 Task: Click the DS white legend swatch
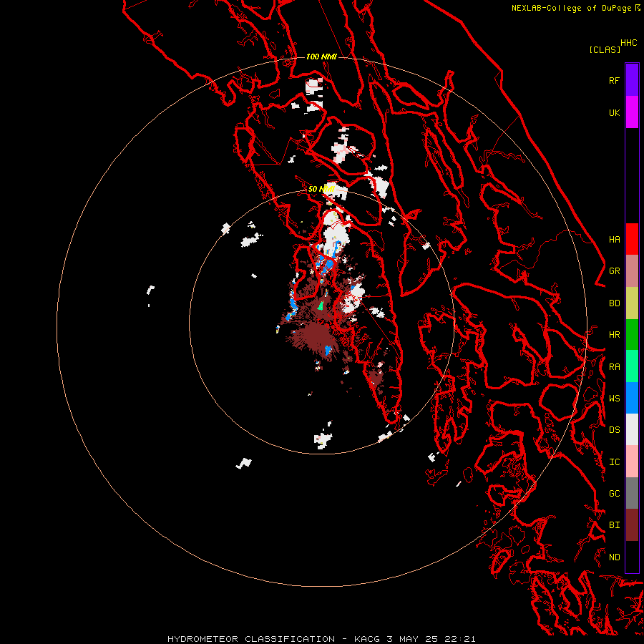pos(632,429)
